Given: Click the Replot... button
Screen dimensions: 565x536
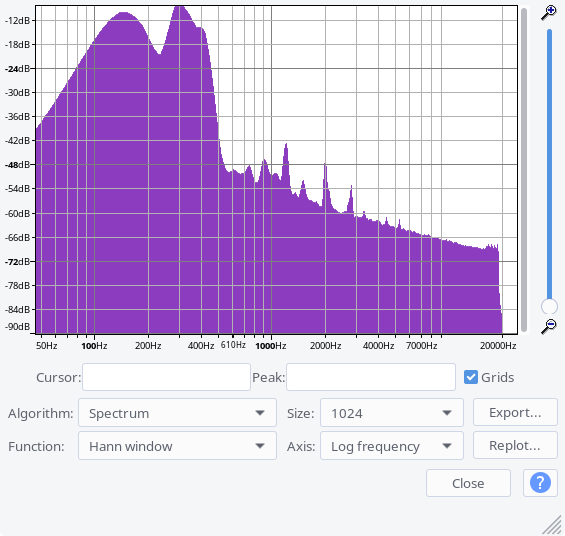Looking at the screenshot, I should pyautogui.click(x=515, y=445).
